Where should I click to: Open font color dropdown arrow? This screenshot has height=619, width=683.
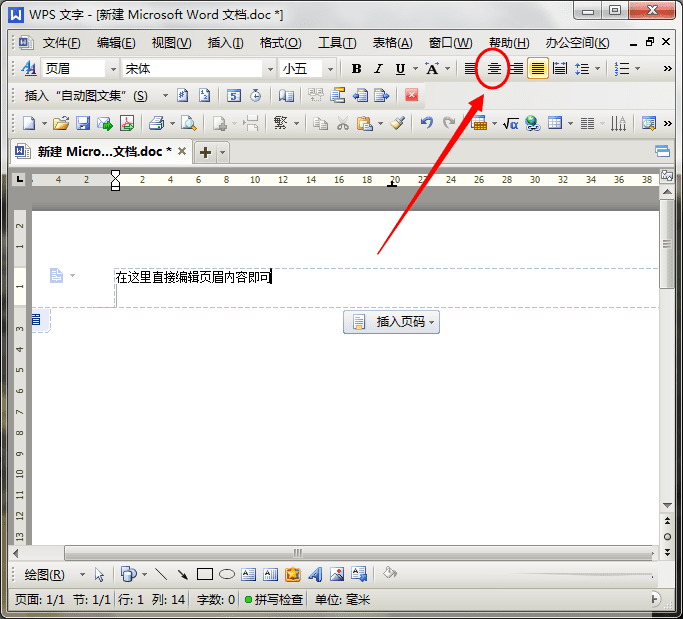pyautogui.click(x=447, y=68)
